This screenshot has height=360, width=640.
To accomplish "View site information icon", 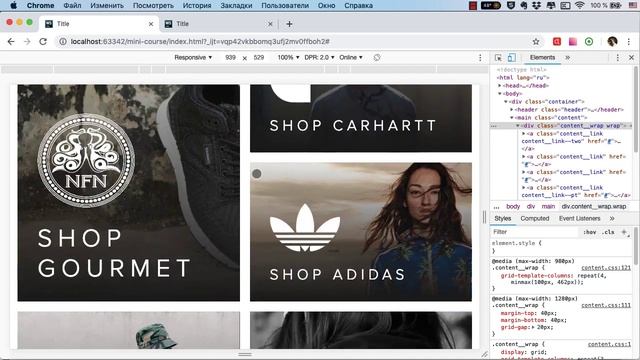I will pos(62,42).
